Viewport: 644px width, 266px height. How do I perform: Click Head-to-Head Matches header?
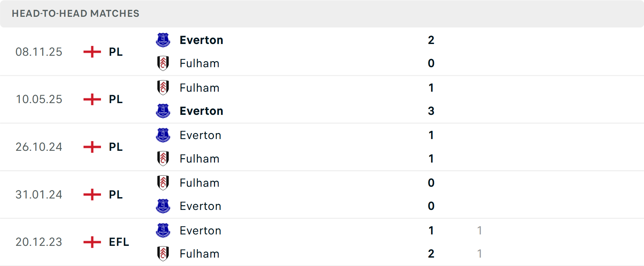coord(75,13)
